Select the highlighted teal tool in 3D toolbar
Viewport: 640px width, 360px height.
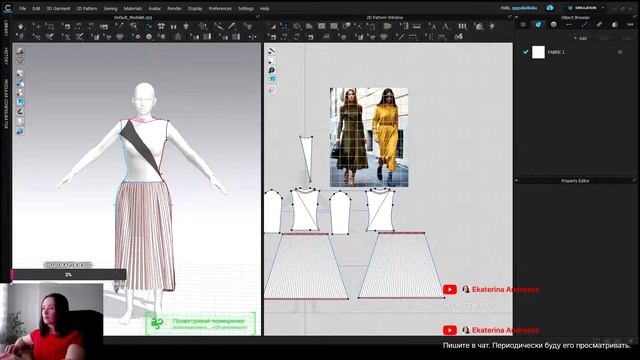149,27
